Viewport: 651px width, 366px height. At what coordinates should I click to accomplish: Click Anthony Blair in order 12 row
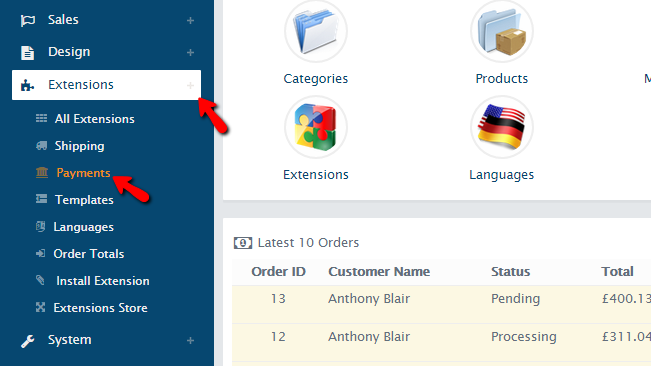369,337
